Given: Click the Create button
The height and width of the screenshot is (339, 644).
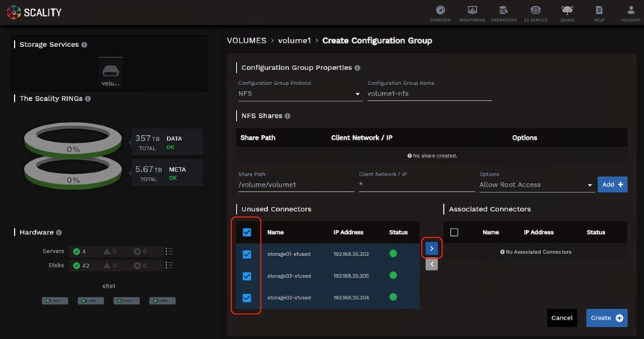Looking at the screenshot, I should [x=607, y=318].
